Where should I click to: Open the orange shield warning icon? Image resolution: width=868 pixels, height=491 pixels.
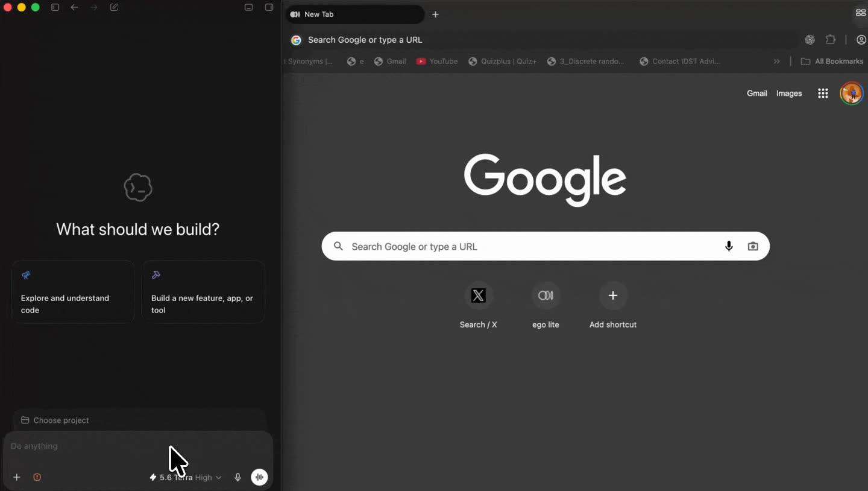37,477
